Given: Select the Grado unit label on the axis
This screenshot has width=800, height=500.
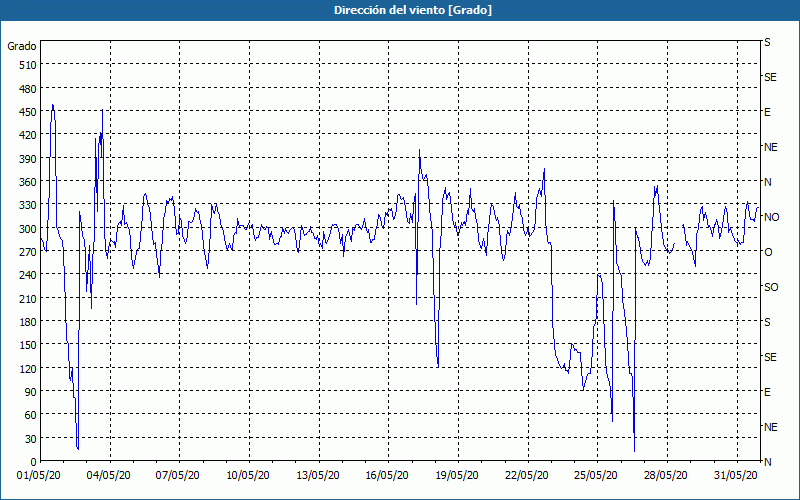Looking at the screenshot, I should 22,46.
